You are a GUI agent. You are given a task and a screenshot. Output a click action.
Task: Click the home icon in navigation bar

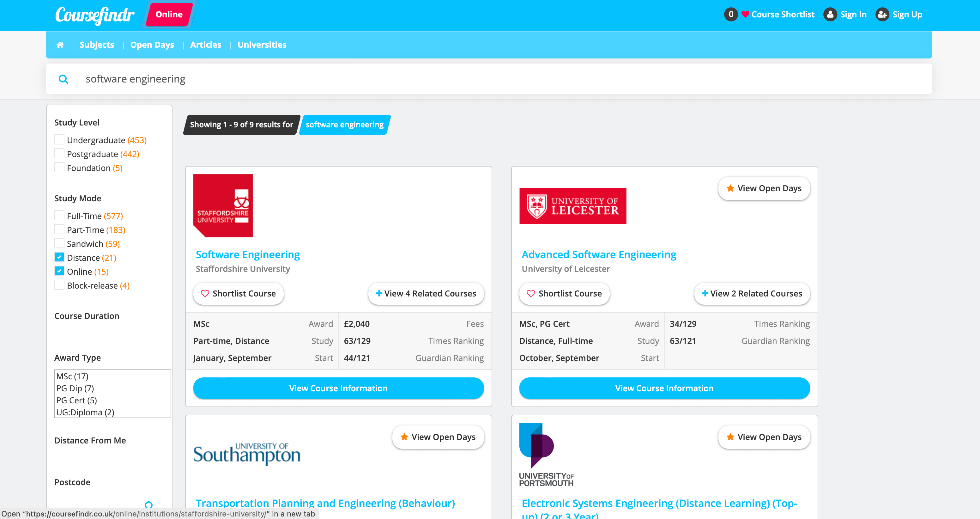coord(60,45)
